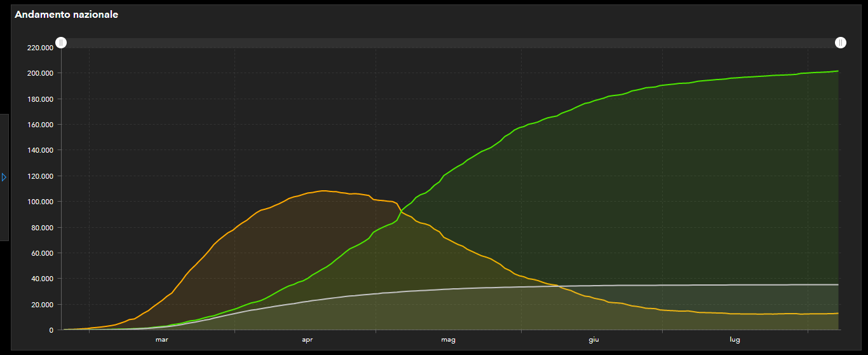Click the right range slider handle

click(841, 43)
